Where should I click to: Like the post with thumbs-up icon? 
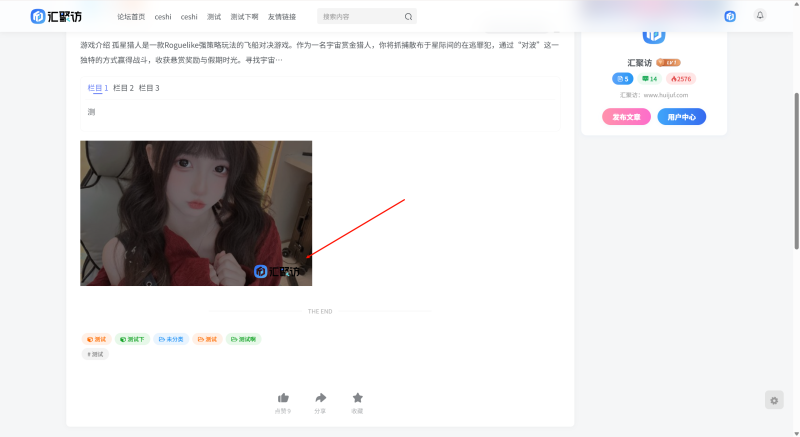click(x=283, y=398)
